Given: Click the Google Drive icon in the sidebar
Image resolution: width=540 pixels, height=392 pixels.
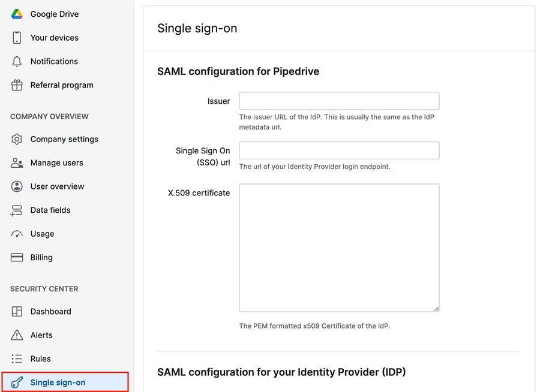Looking at the screenshot, I should pos(17,13).
